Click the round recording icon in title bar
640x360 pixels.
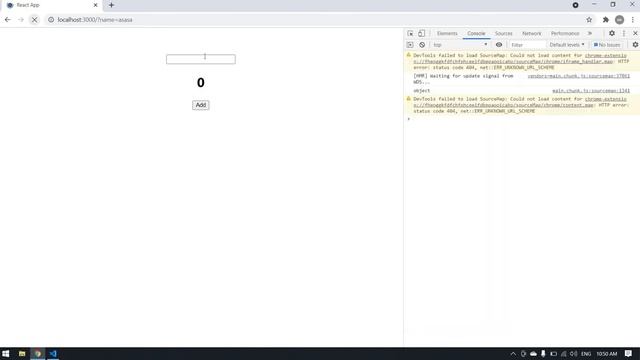coord(576,5)
